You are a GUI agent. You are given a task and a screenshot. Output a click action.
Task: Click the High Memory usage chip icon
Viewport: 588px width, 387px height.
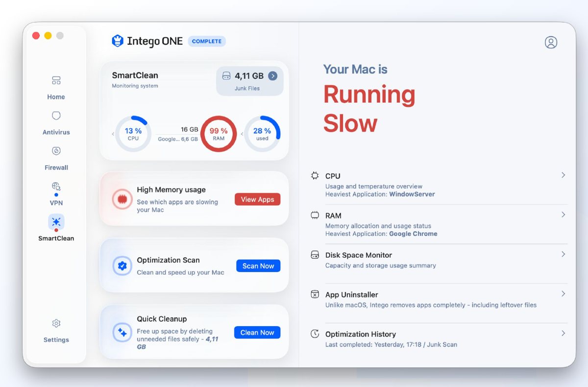point(122,199)
